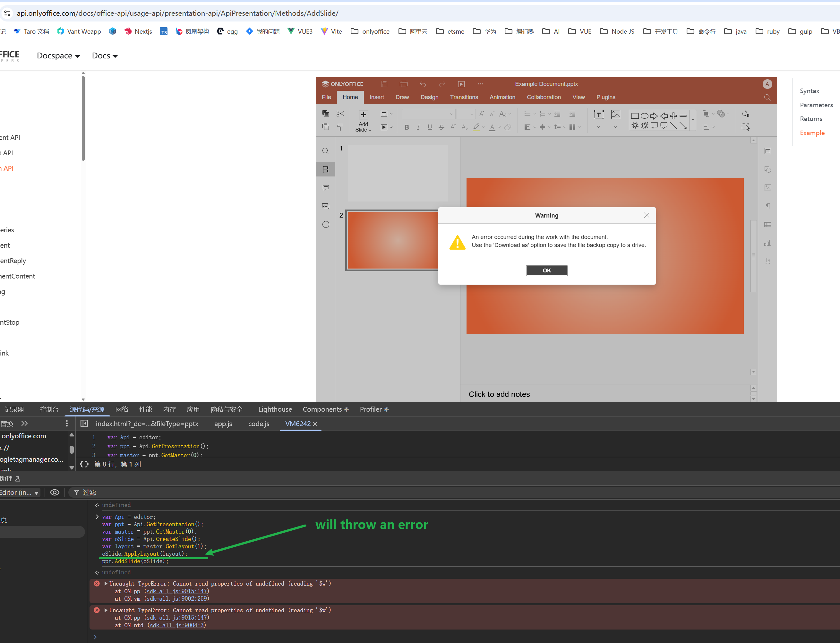Open the sdk-all.js:9015:147 link in first error
The width and height of the screenshot is (840, 643).
click(x=177, y=591)
